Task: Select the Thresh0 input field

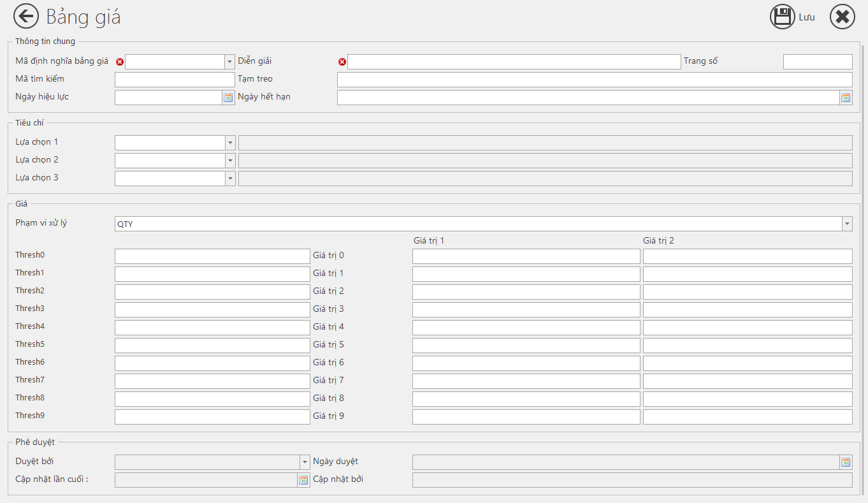Action: click(x=212, y=256)
